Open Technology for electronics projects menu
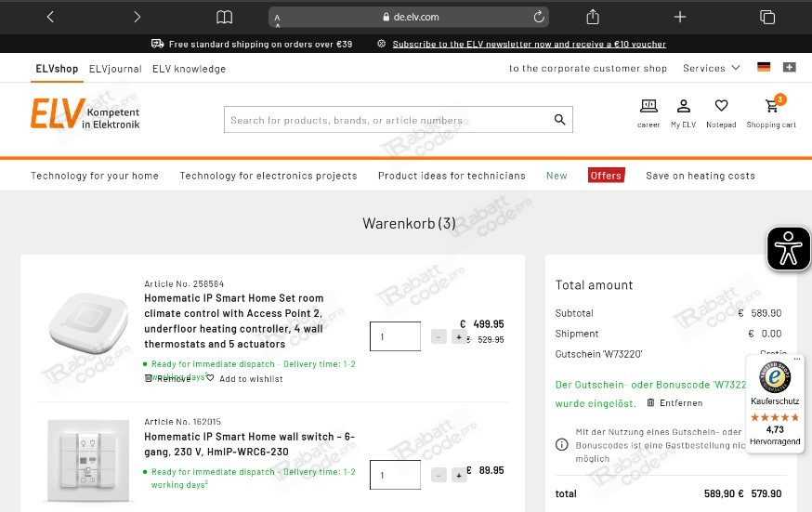The width and height of the screenshot is (812, 512). pyautogui.click(x=268, y=176)
